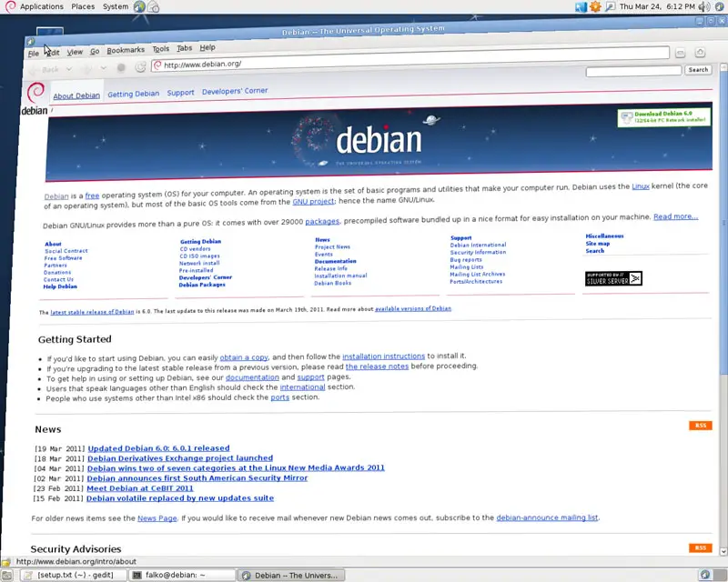Open the browser File menu
Viewport: 728px width, 582px height.
[x=34, y=54]
